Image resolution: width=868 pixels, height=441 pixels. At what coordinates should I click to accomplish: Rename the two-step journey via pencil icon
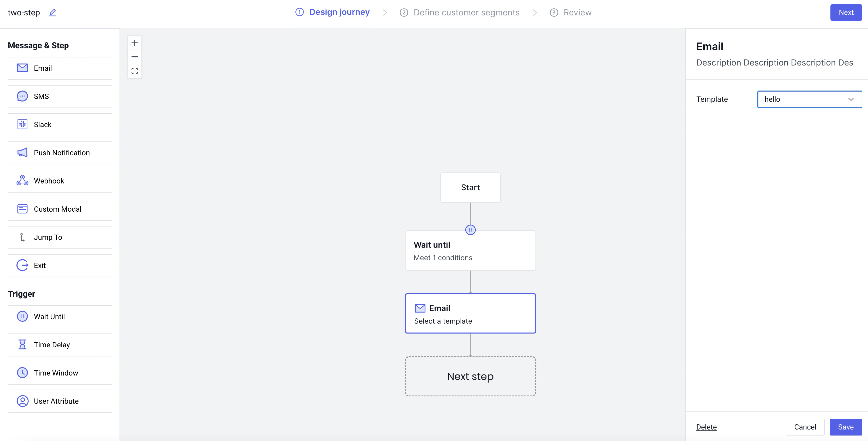click(x=52, y=13)
